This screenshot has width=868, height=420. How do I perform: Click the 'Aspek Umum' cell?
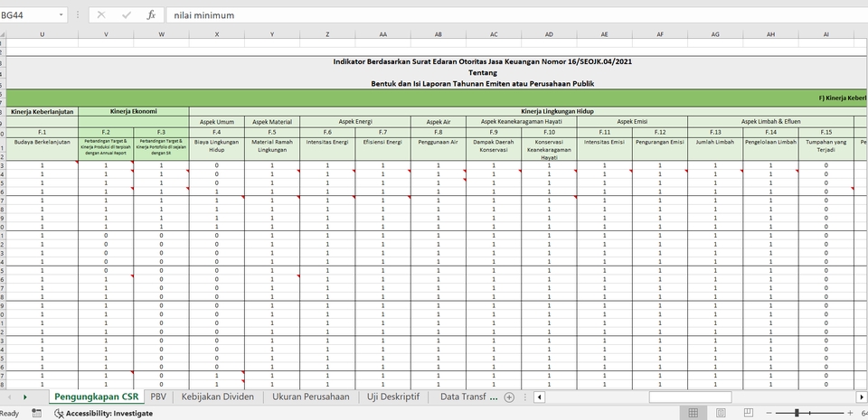pyautogui.click(x=216, y=122)
